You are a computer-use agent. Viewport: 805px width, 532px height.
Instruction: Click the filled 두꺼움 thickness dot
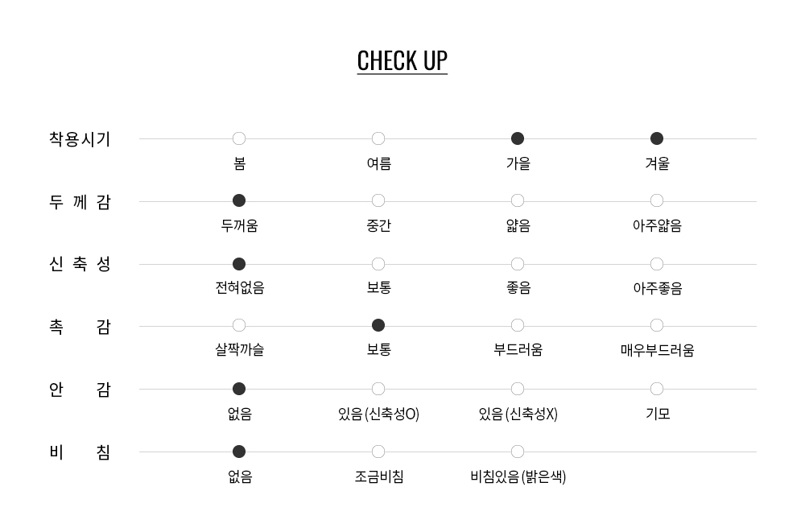point(239,200)
